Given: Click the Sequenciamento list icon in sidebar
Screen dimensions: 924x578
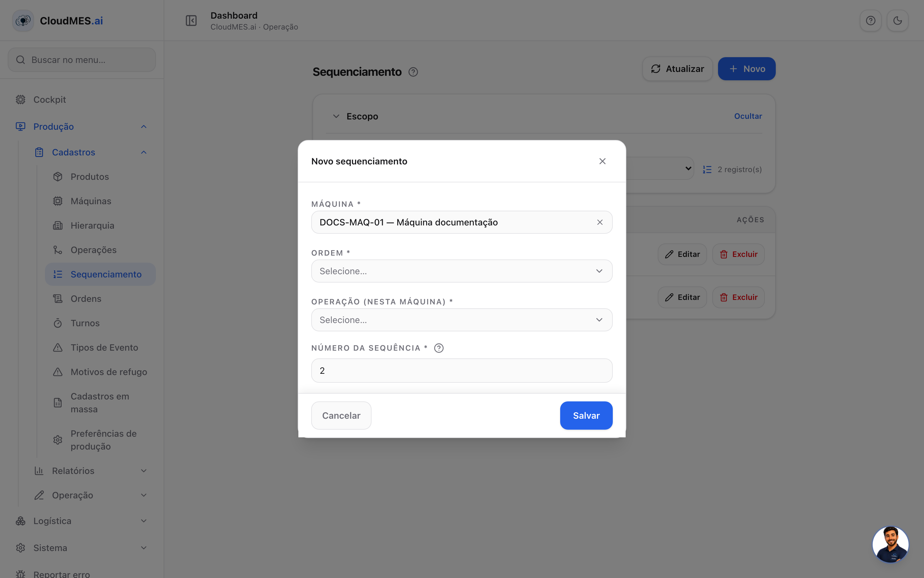Looking at the screenshot, I should tap(58, 274).
